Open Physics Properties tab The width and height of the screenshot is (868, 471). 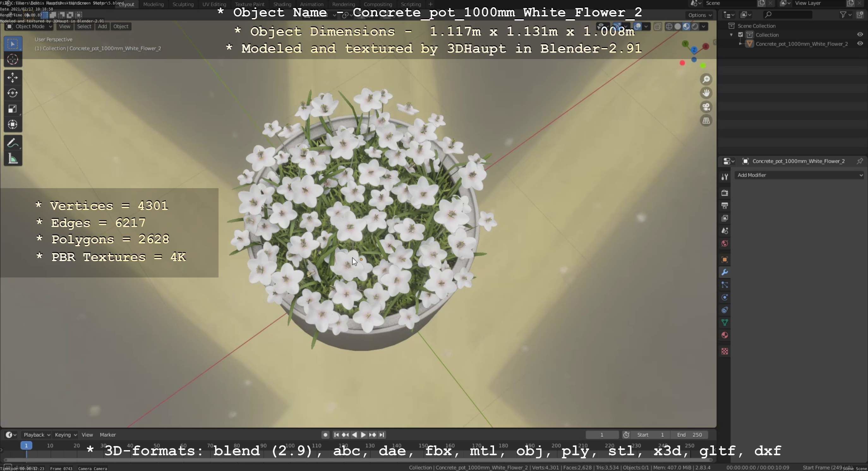coord(725,297)
